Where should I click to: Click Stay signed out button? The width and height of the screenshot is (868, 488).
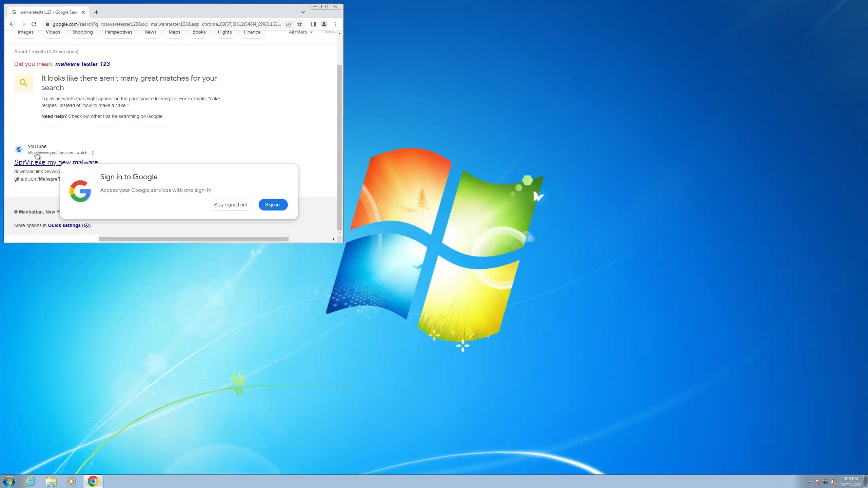(x=231, y=205)
